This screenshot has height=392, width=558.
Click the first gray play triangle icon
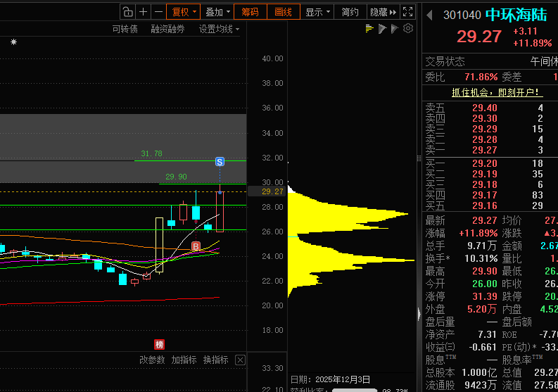coord(382,28)
